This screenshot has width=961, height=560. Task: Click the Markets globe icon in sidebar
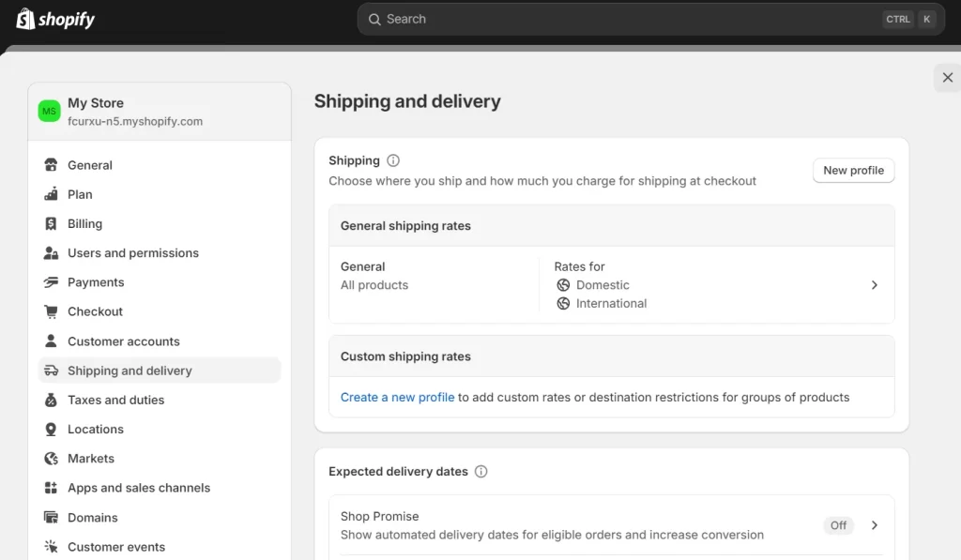click(x=51, y=459)
